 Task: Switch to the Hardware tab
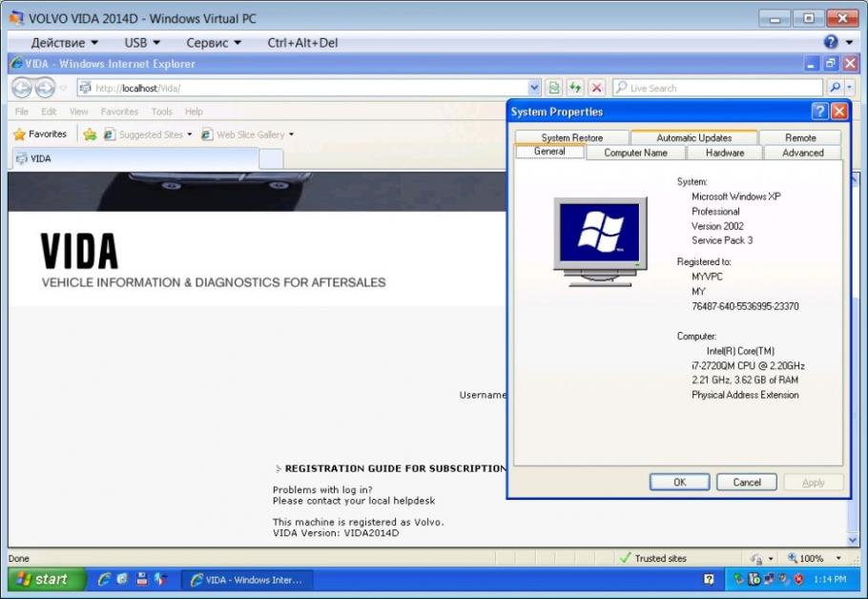(x=725, y=153)
